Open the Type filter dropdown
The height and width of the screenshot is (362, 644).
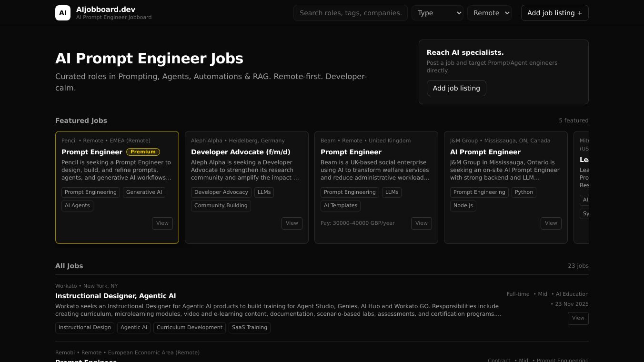pyautogui.click(x=437, y=13)
